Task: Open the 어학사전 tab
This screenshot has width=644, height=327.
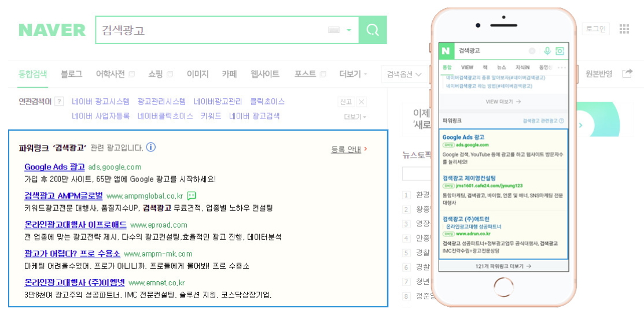Action: click(110, 74)
